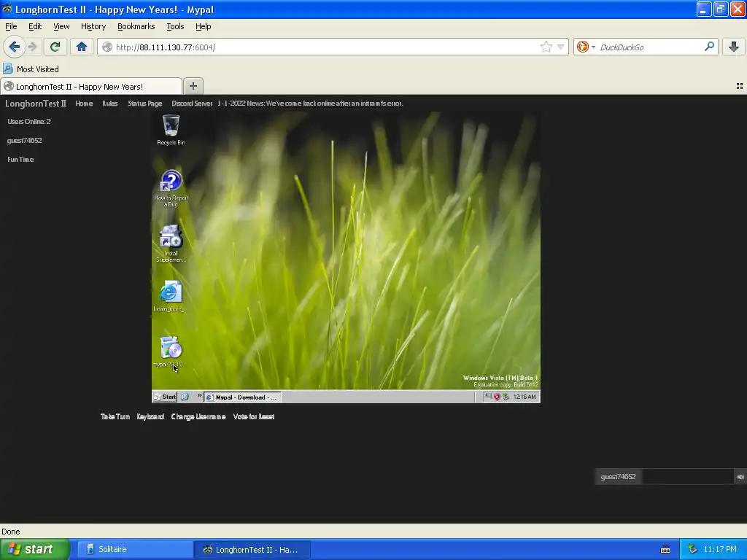Click the search magnifier icon
The height and width of the screenshot is (560, 747).
click(709, 47)
